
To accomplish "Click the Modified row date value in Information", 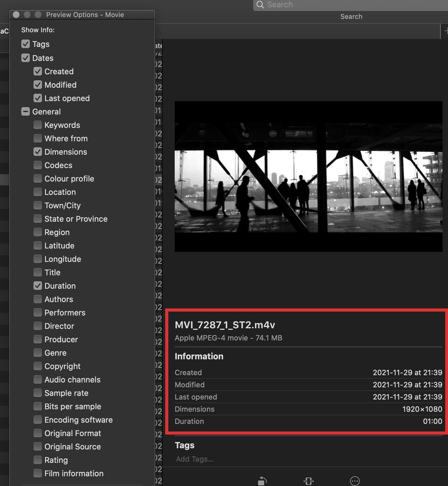I will pyautogui.click(x=408, y=385).
